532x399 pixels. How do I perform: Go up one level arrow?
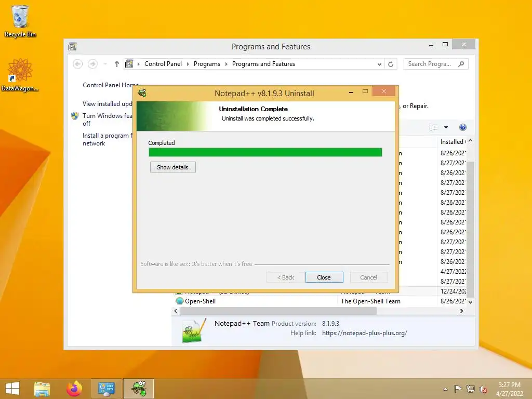pos(117,64)
